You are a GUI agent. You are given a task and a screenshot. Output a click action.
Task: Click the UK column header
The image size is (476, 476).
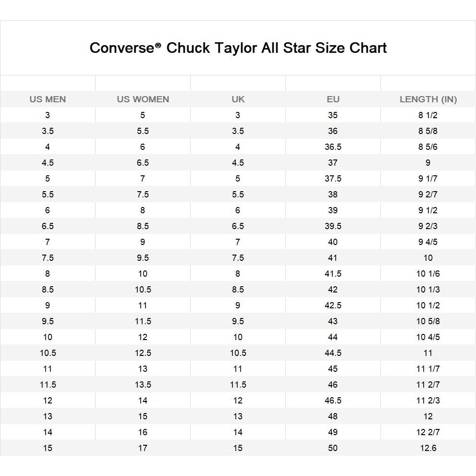coord(238,99)
